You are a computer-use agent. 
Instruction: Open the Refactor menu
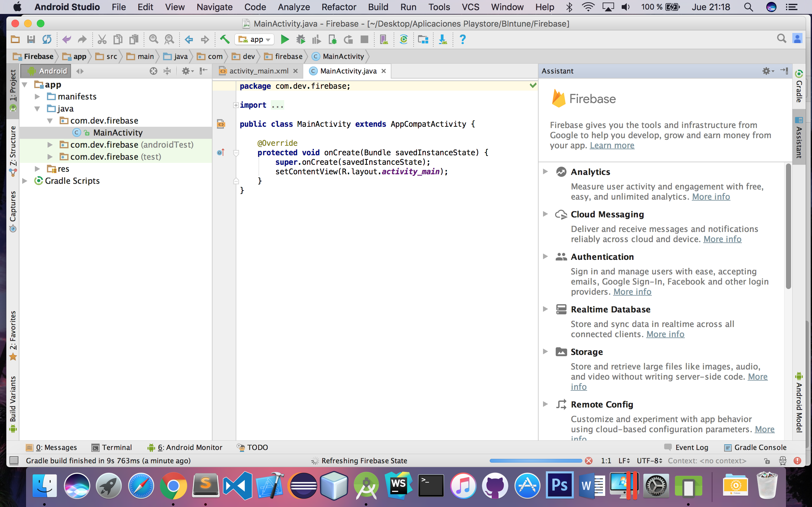click(338, 7)
